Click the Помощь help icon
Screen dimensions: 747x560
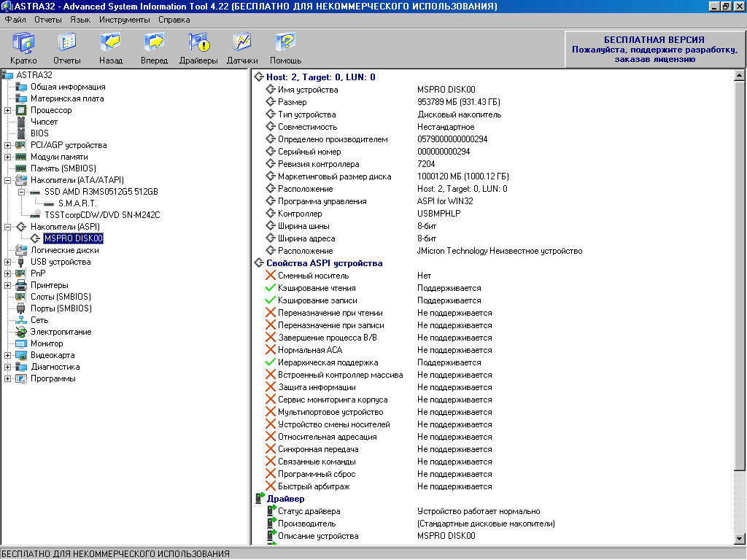(285, 48)
